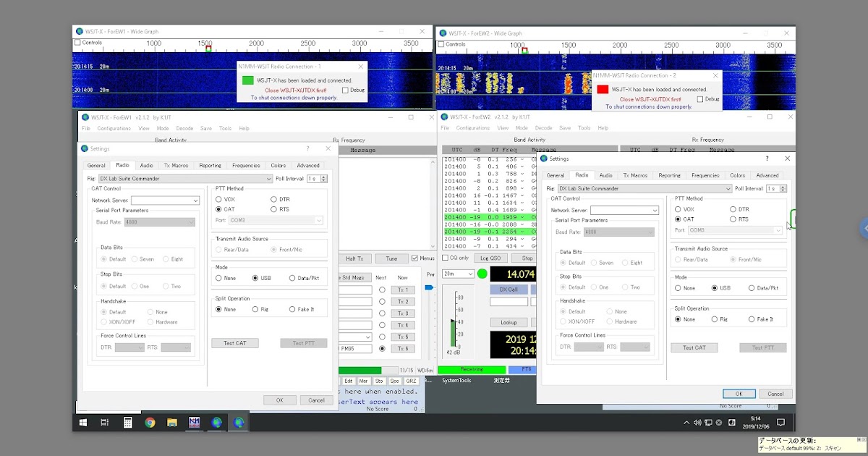Switch to Reporting tab in right Settings
The image size is (868, 456).
click(x=669, y=175)
